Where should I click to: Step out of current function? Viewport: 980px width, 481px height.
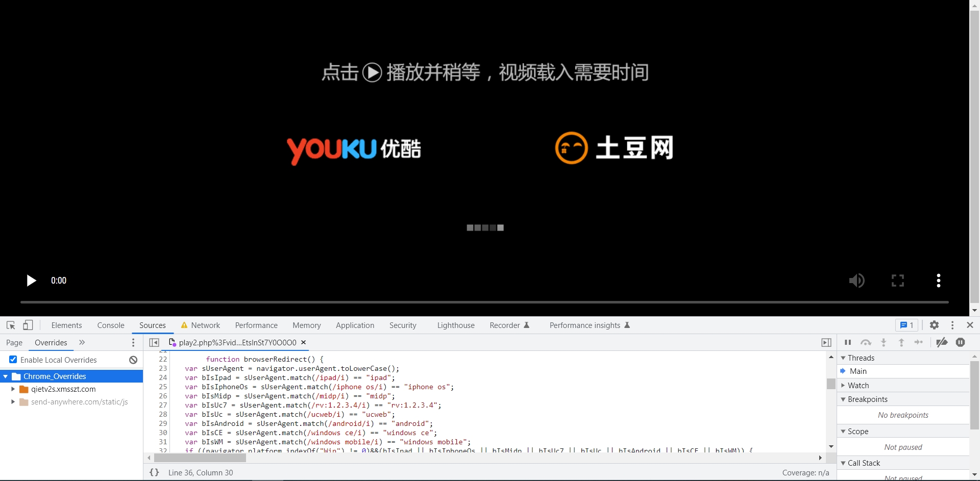pyautogui.click(x=901, y=343)
